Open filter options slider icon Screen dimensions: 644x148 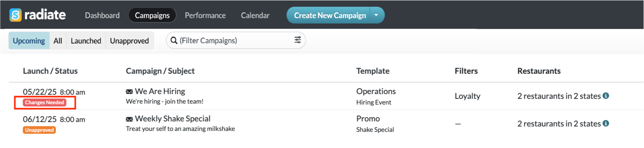[x=298, y=40]
